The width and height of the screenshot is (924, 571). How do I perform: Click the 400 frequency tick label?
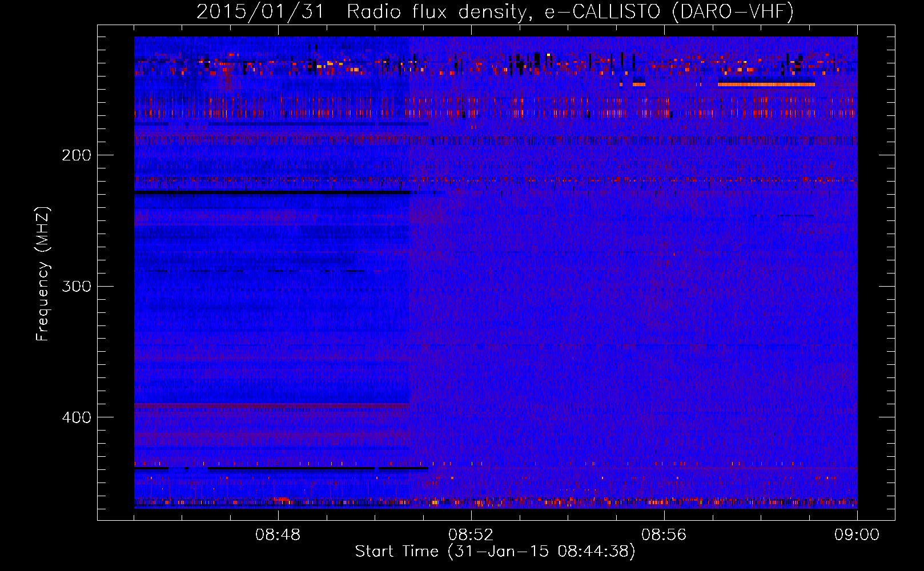click(x=77, y=417)
